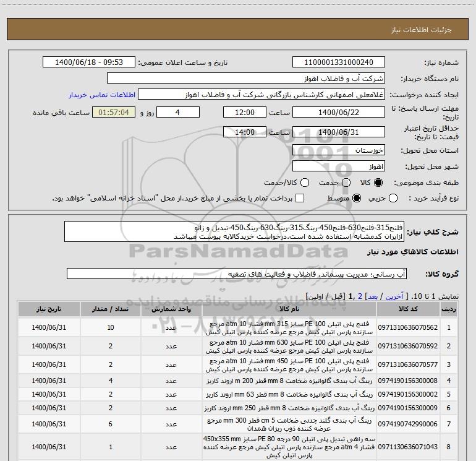Click the requester field غلامعلی اصفهانی
The height and width of the screenshot is (461, 476).
(261, 95)
